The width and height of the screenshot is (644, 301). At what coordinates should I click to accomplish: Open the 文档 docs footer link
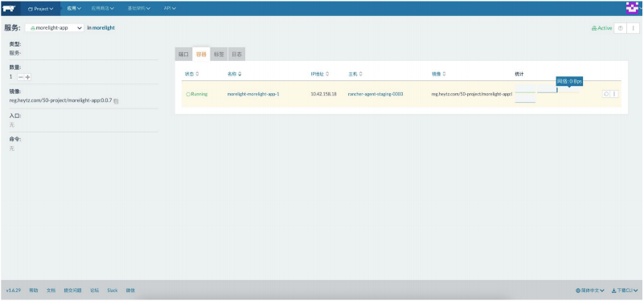pos(51,291)
